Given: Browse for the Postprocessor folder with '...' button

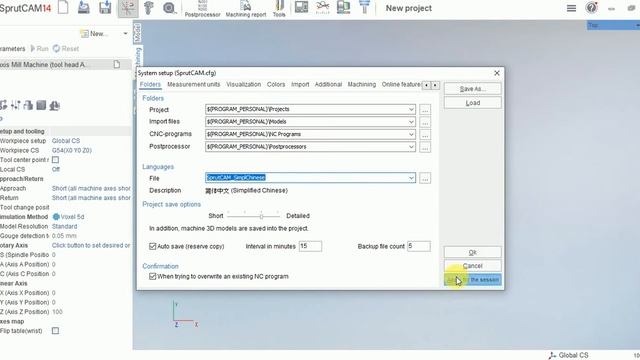Looking at the screenshot, I should 425,147.
